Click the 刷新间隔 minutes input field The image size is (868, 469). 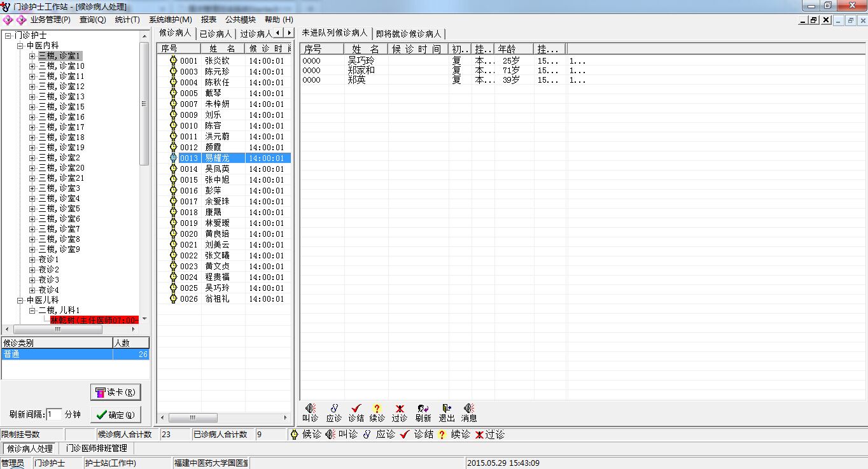54,414
